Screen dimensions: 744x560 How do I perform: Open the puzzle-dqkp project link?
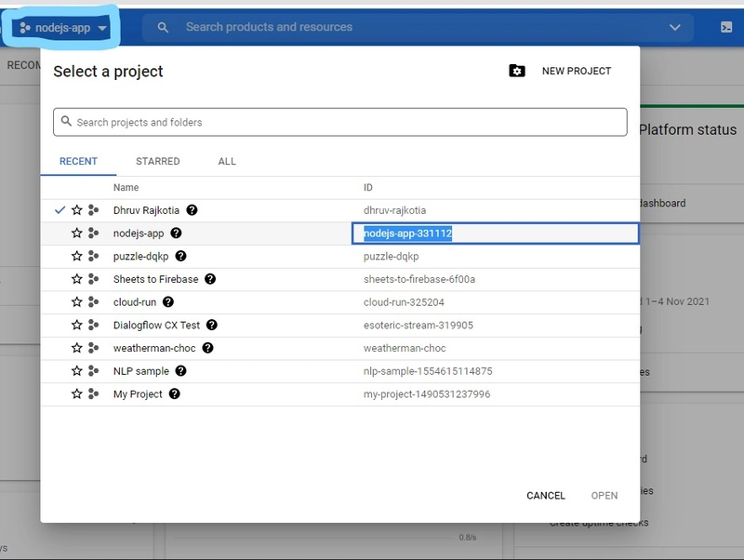point(141,256)
